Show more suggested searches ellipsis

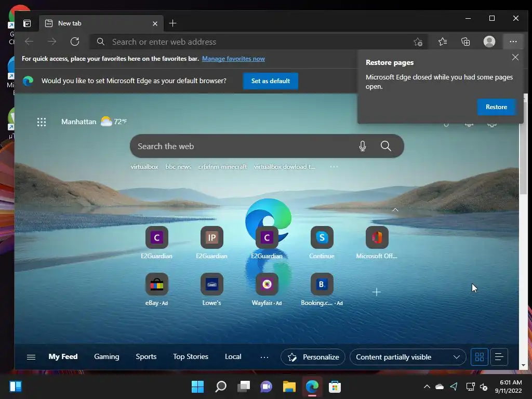click(x=334, y=167)
